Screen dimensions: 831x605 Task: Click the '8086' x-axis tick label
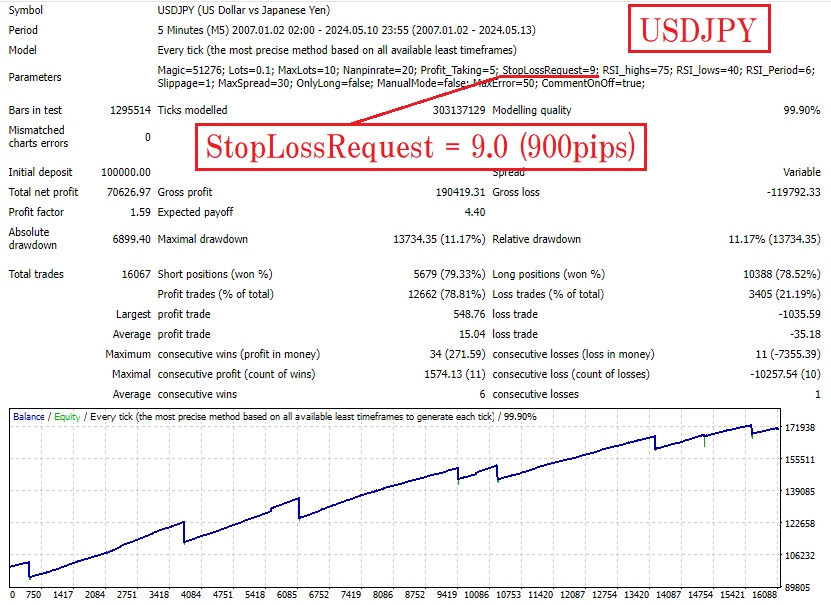click(383, 595)
